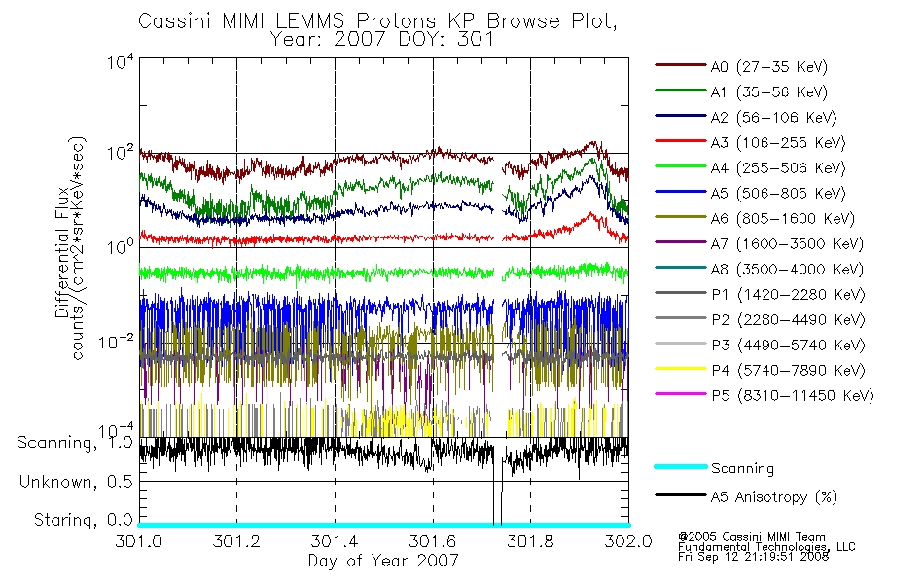
Task: Click the Year: 2007 DOY: 301 subtitle
Action: [x=382, y=40]
